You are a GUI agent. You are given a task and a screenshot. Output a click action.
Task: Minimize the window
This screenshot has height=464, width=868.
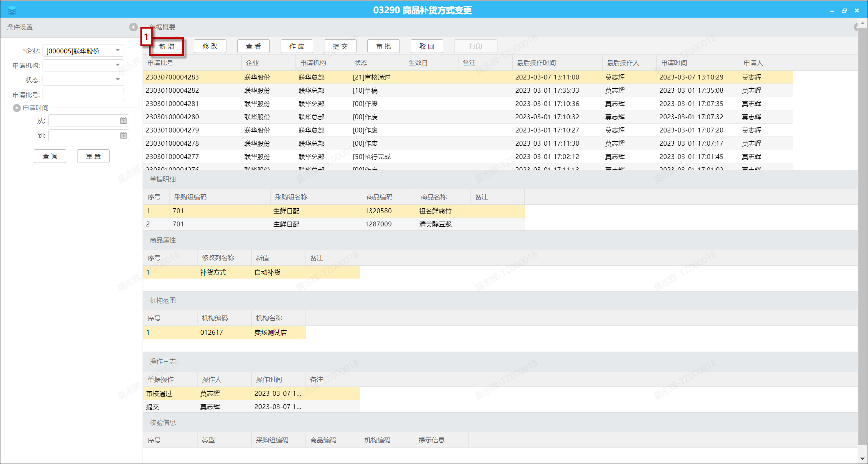(x=831, y=11)
